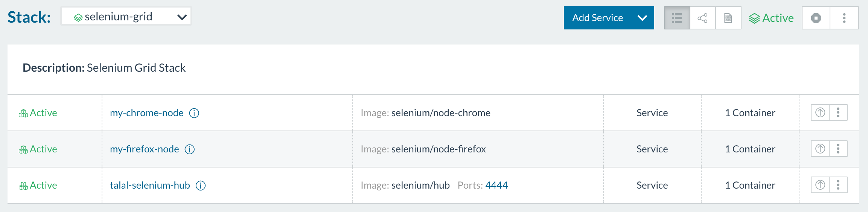Switch to list view of services

point(677,18)
